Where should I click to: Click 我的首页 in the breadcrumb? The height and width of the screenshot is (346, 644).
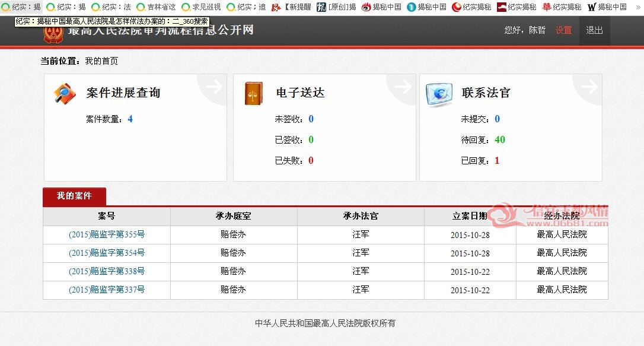pos(101,61)
